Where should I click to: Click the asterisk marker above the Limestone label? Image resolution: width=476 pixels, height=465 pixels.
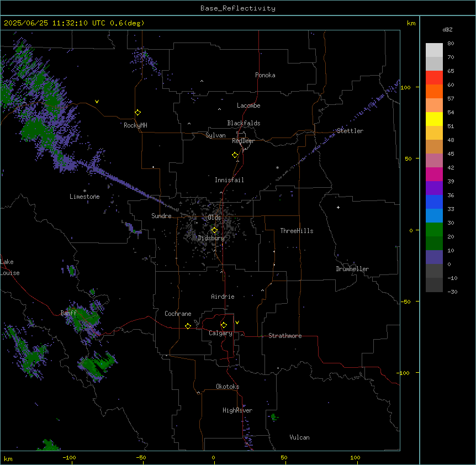point(84,191)
